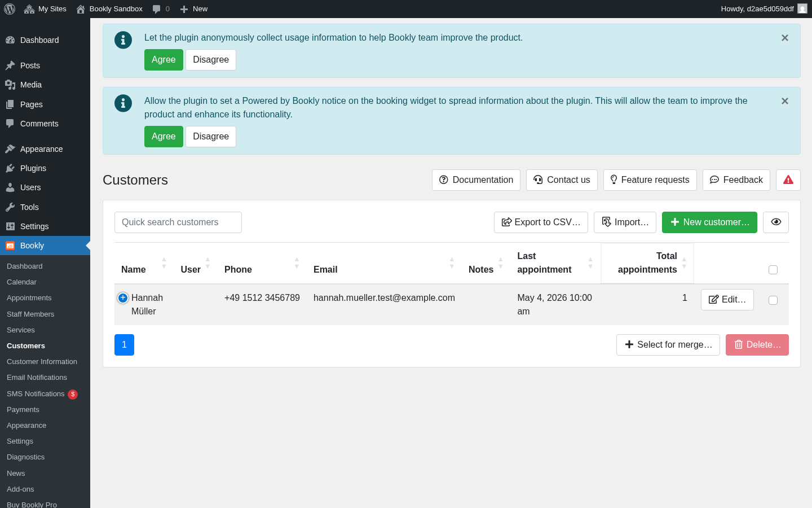Click Select for merge button
Screen dimensions: 812x508
point(668,345)
